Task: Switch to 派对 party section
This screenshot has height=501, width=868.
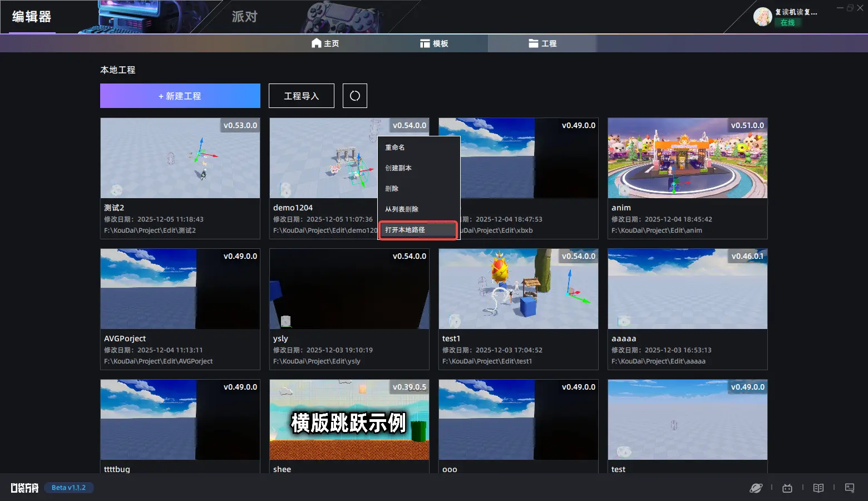Action: tap(245, 17)
